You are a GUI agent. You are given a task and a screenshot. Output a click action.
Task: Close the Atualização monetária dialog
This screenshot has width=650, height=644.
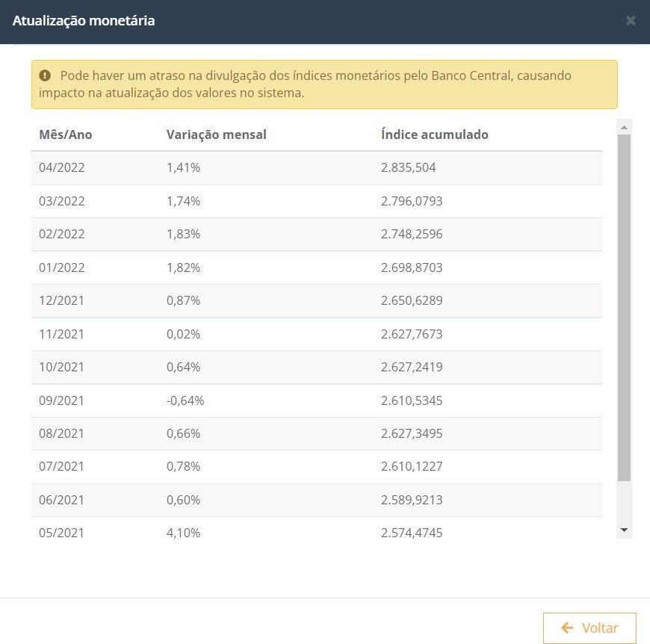pos(631,21)
